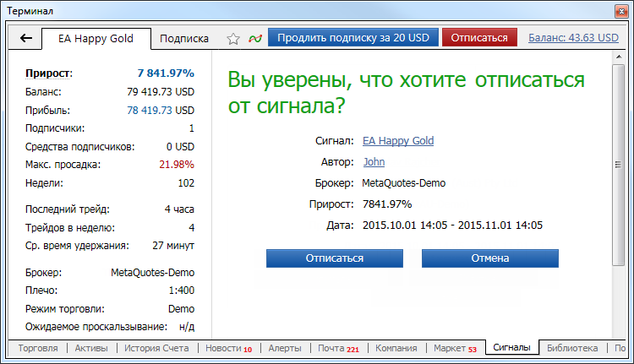Click Ожидаемое проскальзывание value н/д

[x=187, y=327]
